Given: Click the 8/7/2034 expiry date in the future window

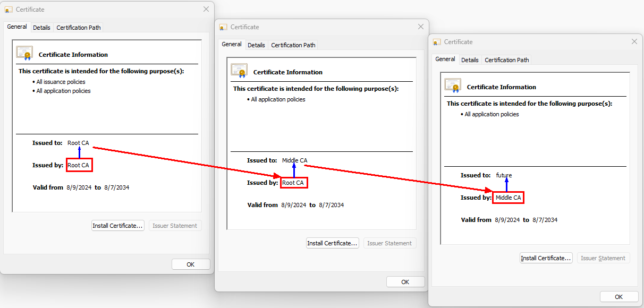Looking at the screenshot, I should (x=545, y=220).
